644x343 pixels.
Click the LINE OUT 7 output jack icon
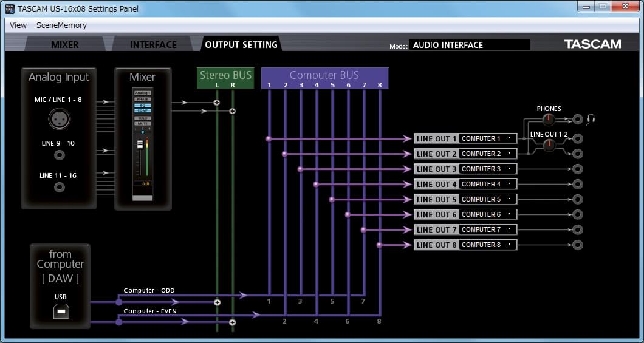coord(577,229)
